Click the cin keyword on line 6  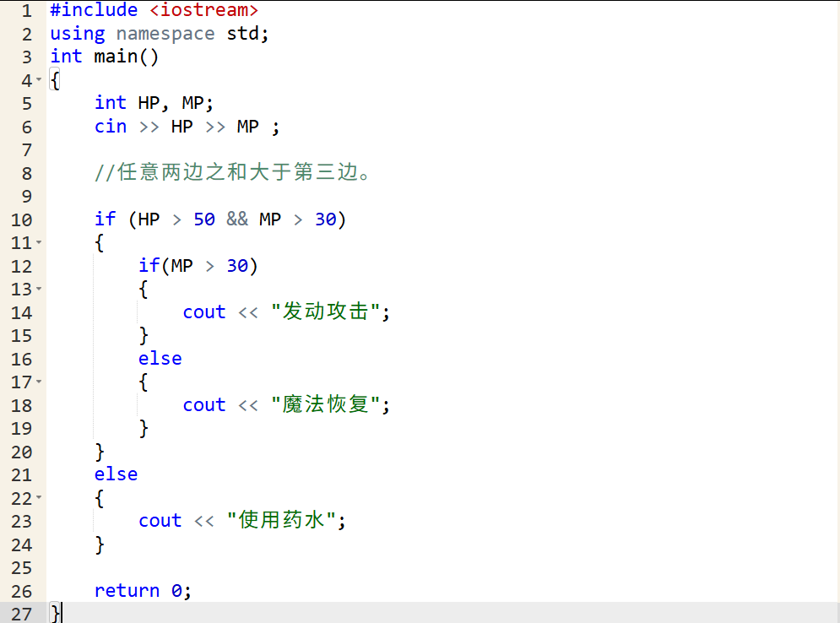[111, 127]
